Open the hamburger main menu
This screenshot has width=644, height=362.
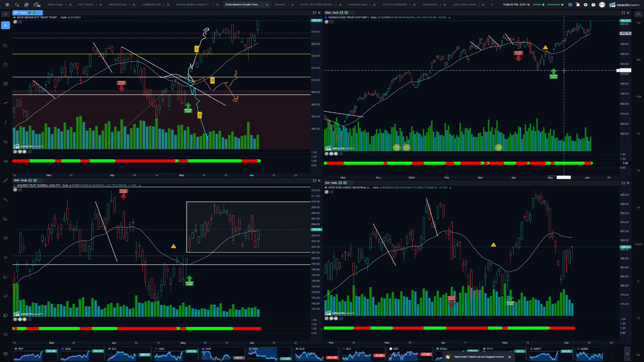click(7, 5)
